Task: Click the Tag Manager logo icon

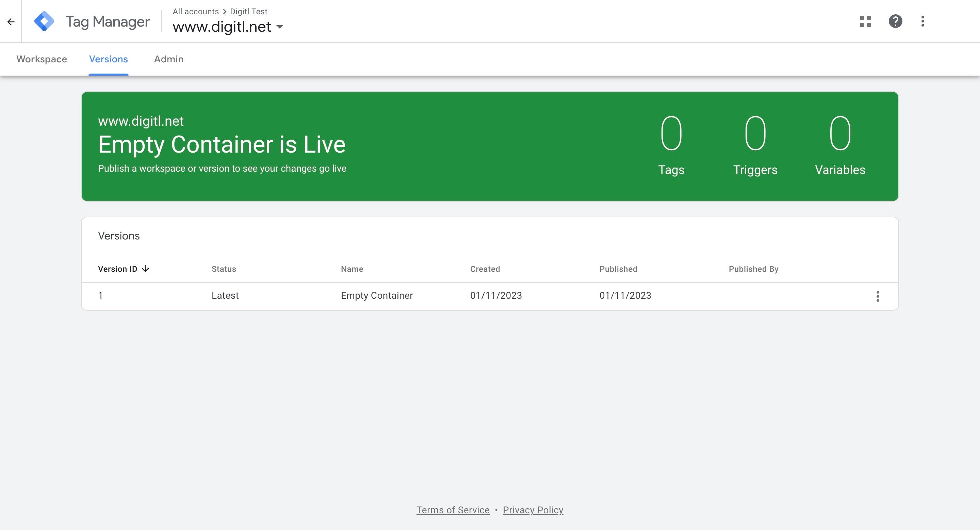Action: 44,21
